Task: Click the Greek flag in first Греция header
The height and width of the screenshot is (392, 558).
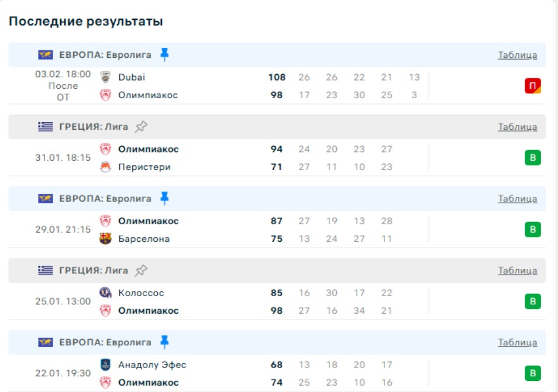Action: tap(45, 127)
